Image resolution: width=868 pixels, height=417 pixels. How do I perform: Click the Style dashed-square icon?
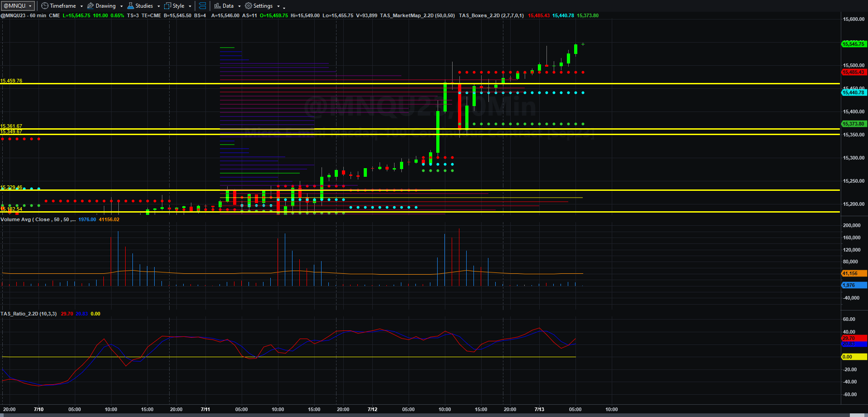tap(167, 6)
